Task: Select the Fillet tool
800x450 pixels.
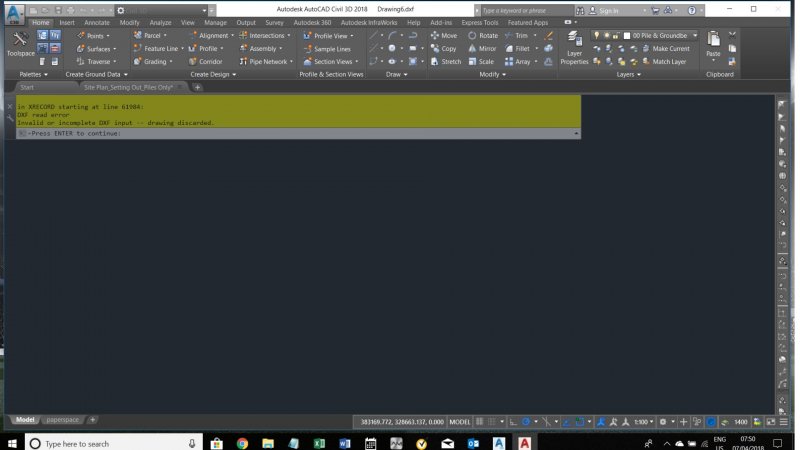Action: (517, 48)
